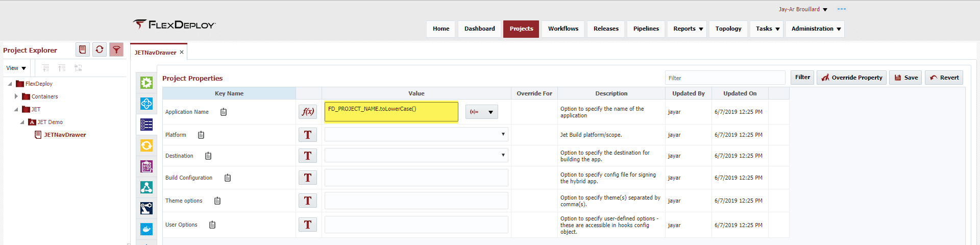Screen dimensions: 980x245
Task: Open the Releases menu
Action: [x=606, y=29]
